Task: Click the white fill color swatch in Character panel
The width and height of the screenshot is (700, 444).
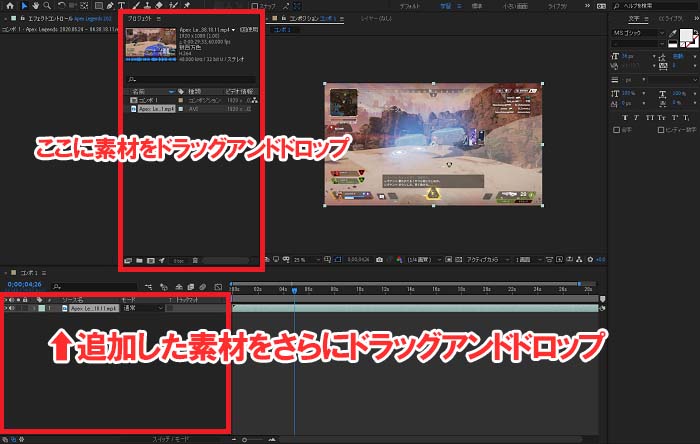Action: tap(686, 35)
